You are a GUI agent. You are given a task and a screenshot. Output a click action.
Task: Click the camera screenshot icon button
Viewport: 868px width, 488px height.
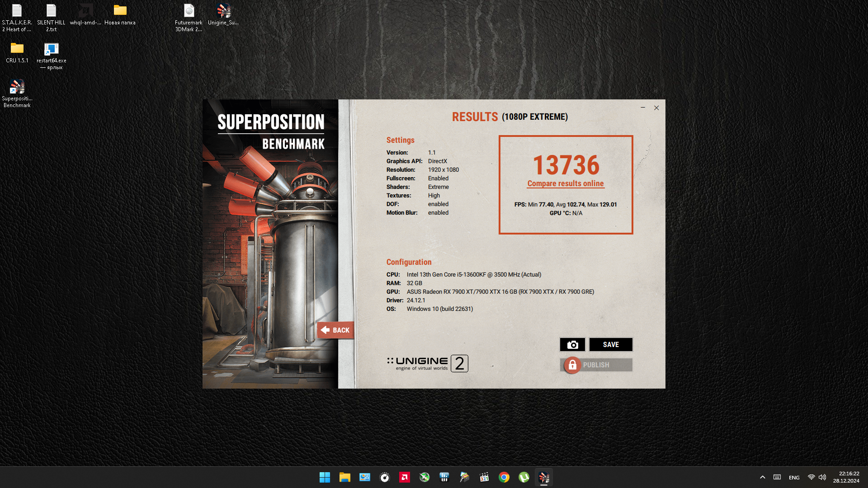point(572,345)
